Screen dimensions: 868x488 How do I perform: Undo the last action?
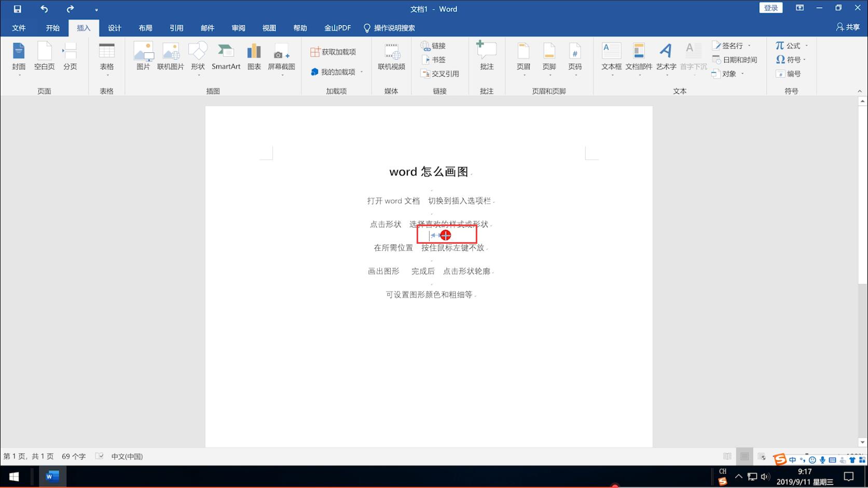click(44, 9)
